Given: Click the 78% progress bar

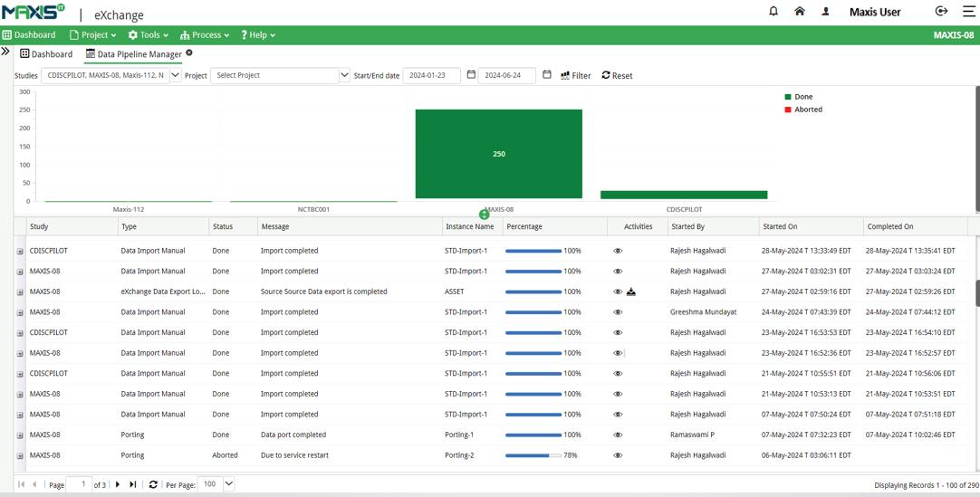Looking at the screenshot, I should click(533, 455).
